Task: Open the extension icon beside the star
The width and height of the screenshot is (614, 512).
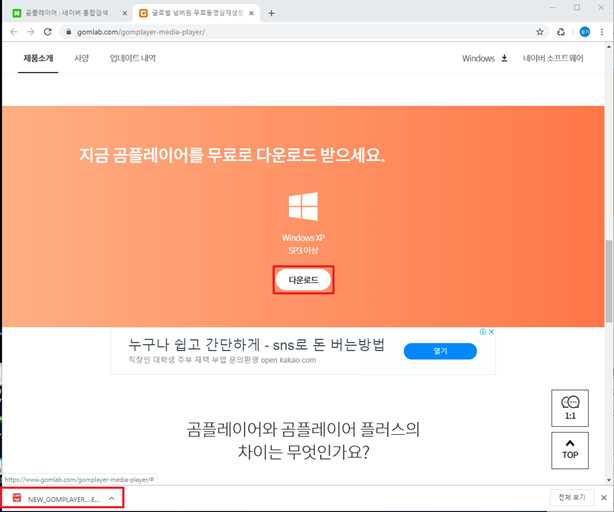Action: point(561,32)
